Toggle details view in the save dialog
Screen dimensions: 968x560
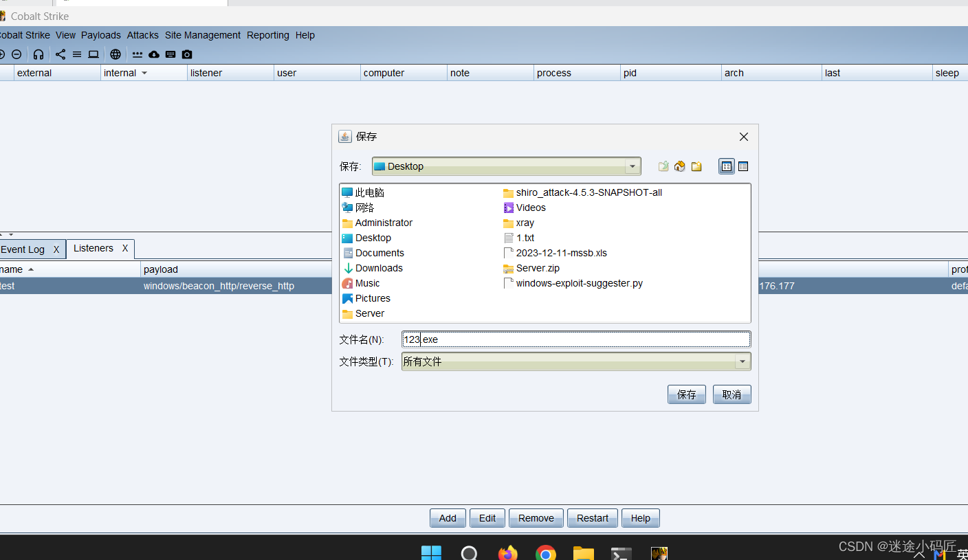tap(743, 166)
